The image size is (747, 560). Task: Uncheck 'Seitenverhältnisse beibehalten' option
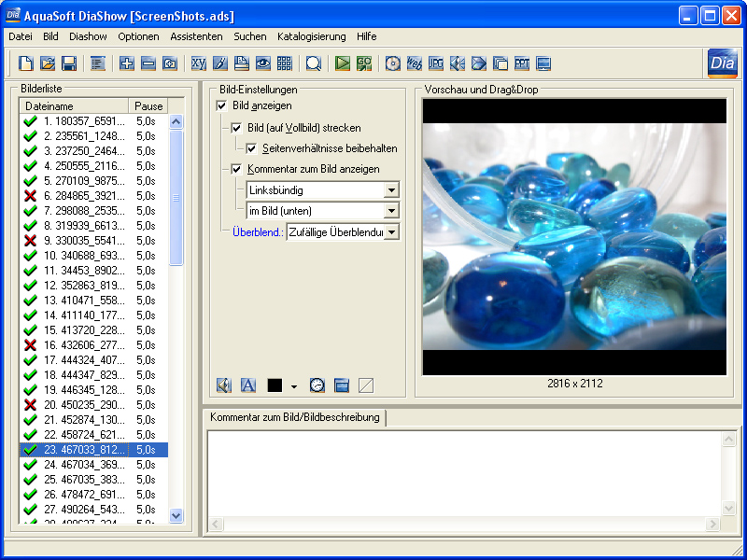click(x=251, y=148)
